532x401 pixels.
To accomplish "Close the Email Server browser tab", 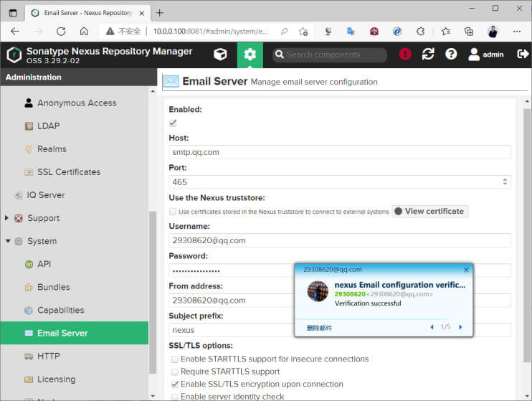I will pyautogui.click(x=142, y=13).
